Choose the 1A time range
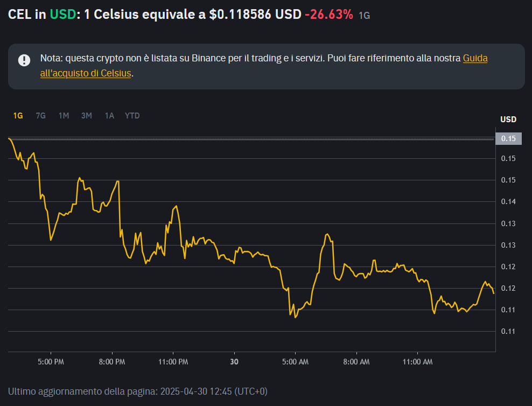 [x=109, y=116]
